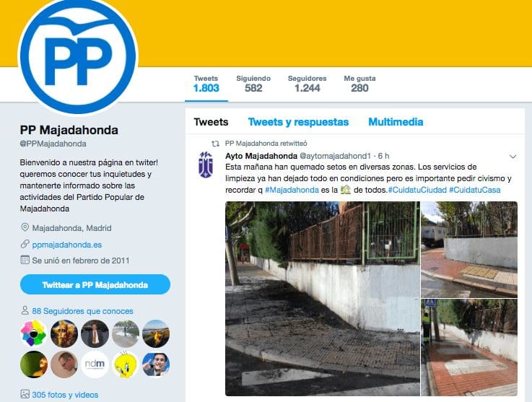
Task: Select the Tweets timeline tab
Action: coord(211,122)
